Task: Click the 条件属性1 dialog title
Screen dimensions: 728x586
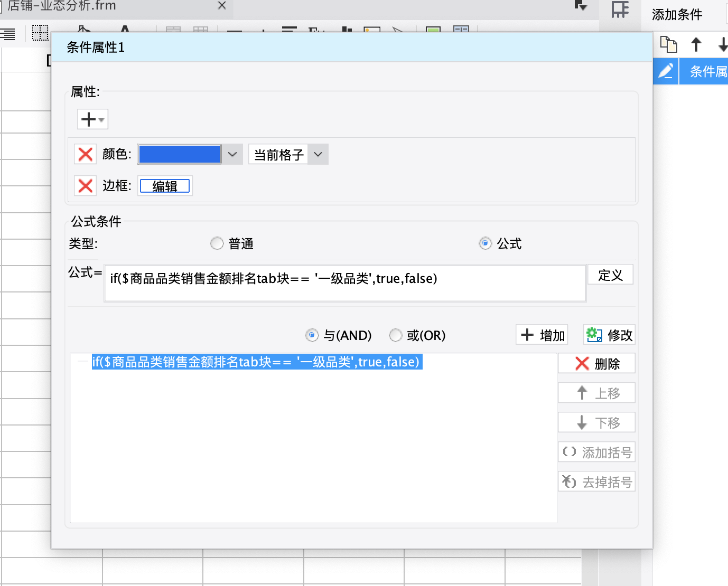Action: pos(96,48)
